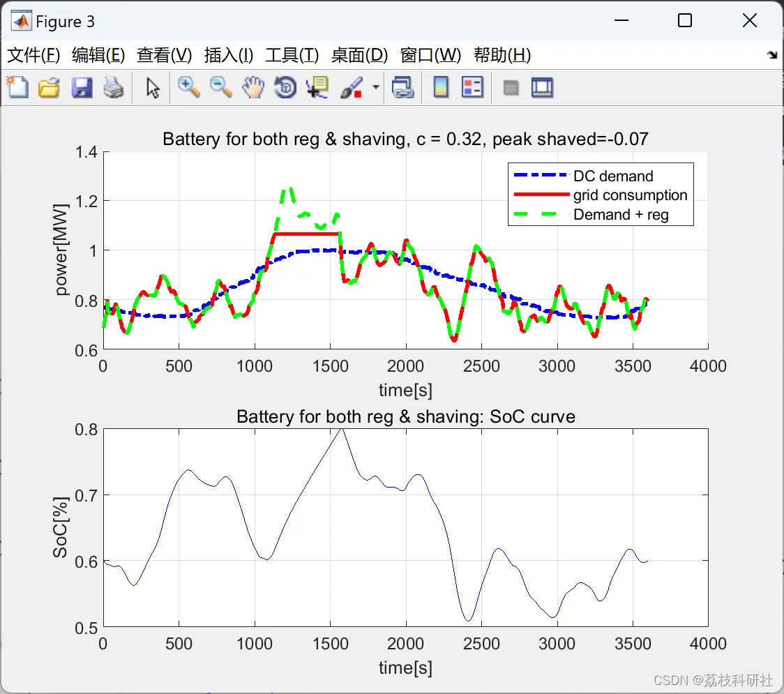Enable the Pan hand tool

pyautogui.click(x=253, y=87)
